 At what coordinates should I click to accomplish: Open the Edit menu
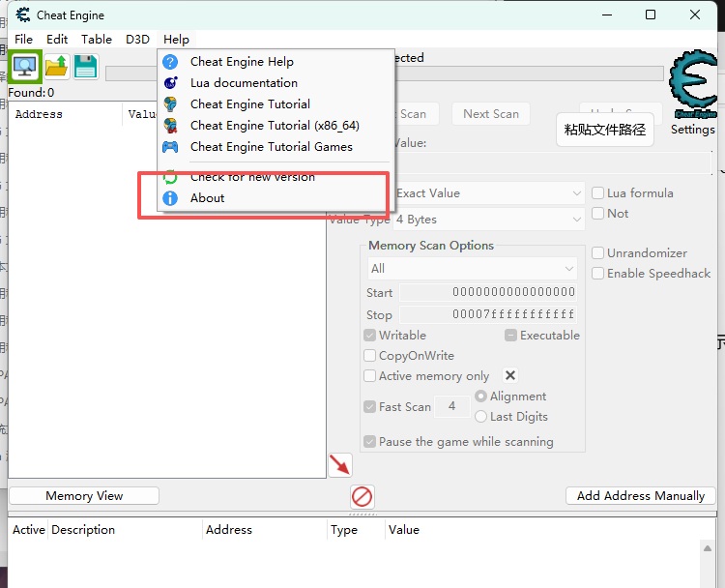click(57, 40)
